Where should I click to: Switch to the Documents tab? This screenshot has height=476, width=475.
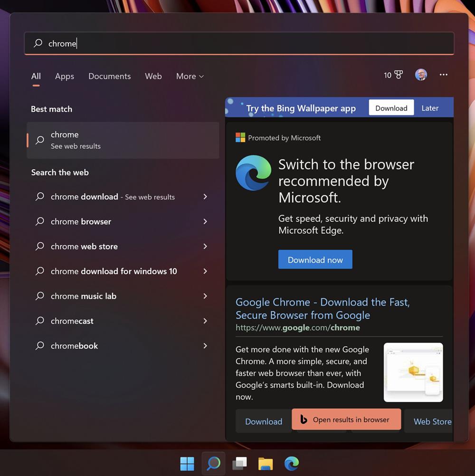109,76
